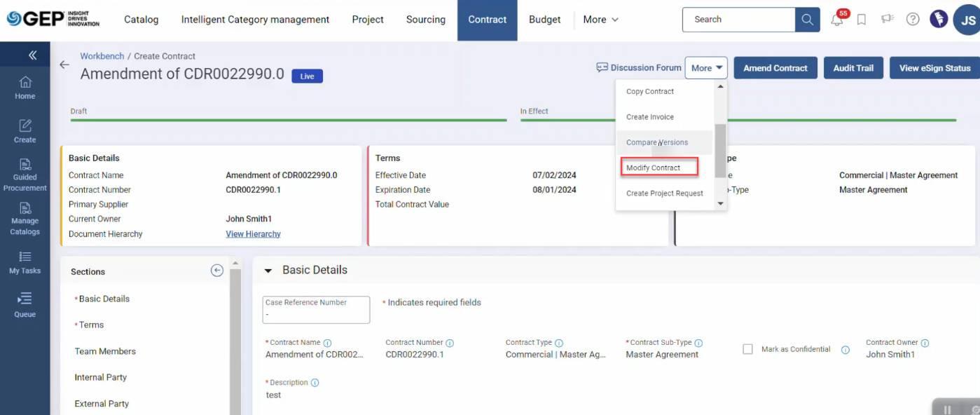Click the bookmark icon in header
Viewport: 980px width, 415px height.
(862, 20)
